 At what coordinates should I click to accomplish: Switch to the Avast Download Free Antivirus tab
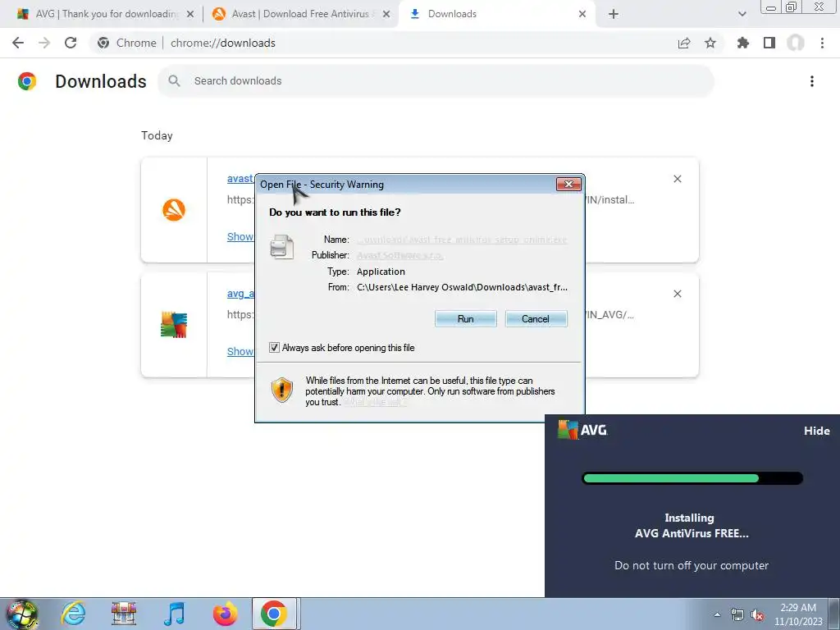click(x=301, y=14)
